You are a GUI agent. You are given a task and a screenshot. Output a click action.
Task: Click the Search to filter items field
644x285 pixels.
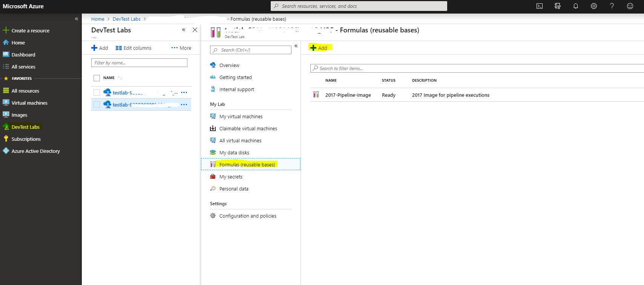[477, 68]
